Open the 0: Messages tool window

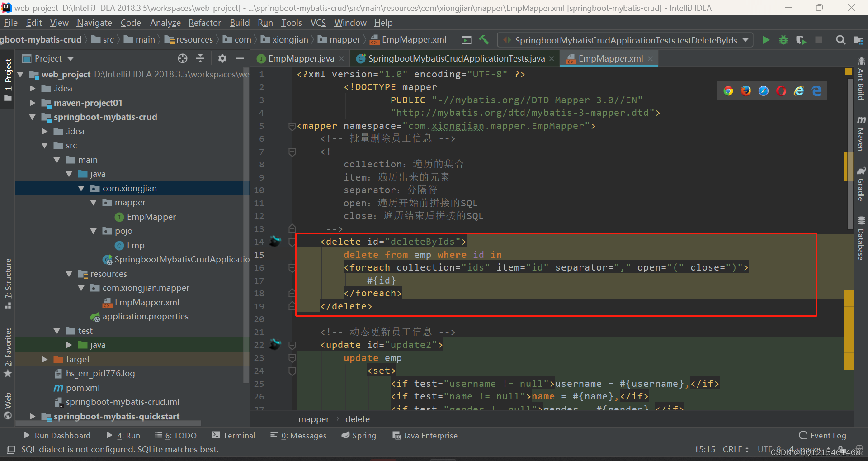point(298,435)
